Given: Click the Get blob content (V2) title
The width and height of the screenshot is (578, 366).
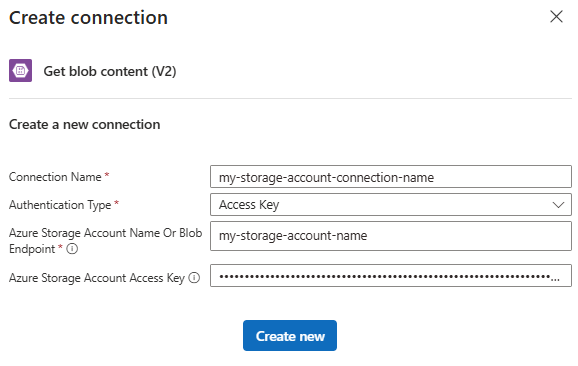Looking at the screenshot, I should (110, 71).
